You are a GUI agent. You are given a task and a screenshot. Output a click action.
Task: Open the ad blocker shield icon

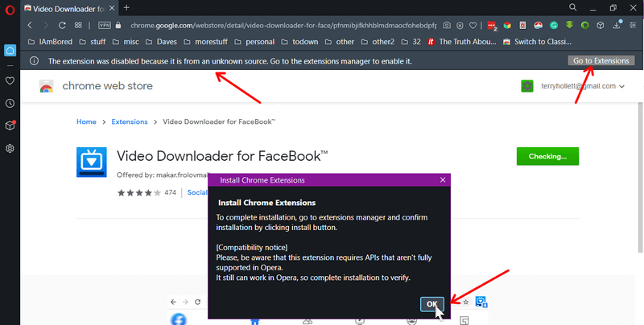pyautogui.click(x=460, y=26)
